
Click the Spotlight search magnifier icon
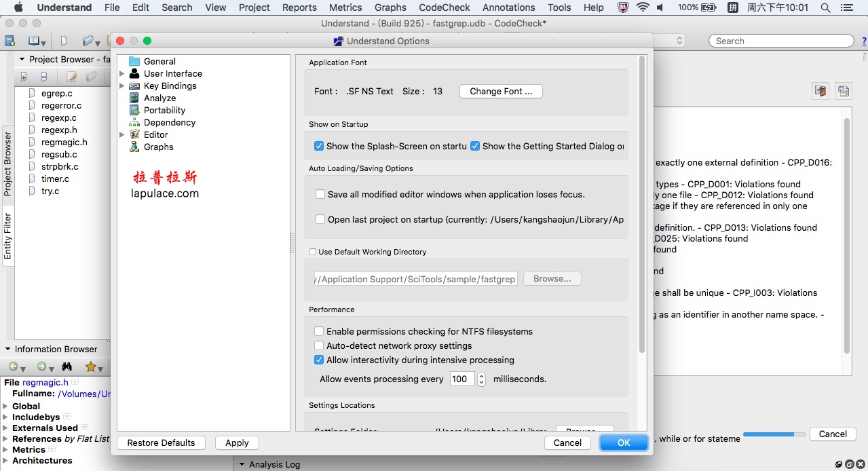(825, 7)
